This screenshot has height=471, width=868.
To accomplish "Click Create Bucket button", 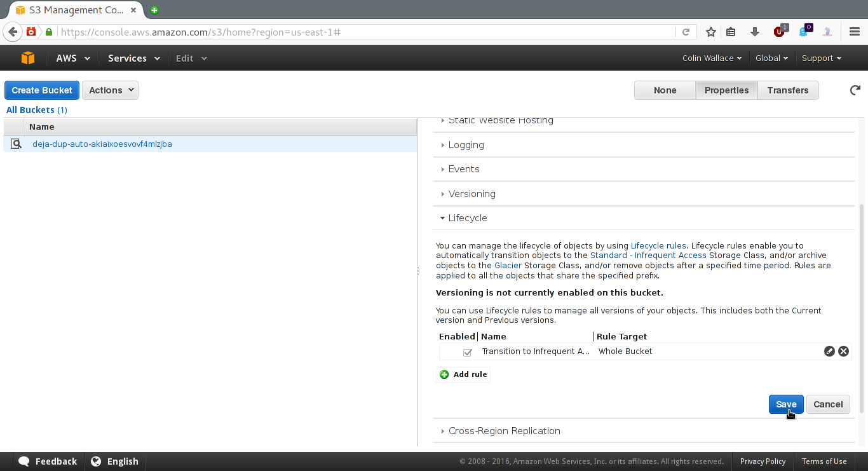I will tap(42, 90).
